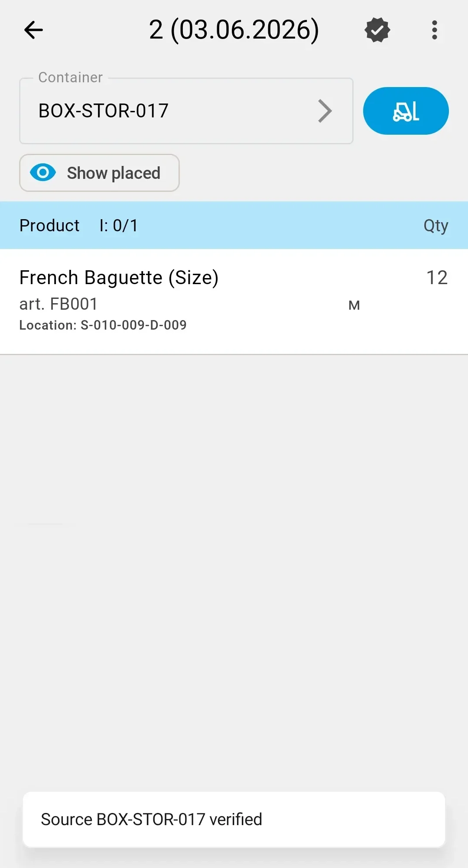
Task: Expand the container chevron arrow
Action: [325, 111]
